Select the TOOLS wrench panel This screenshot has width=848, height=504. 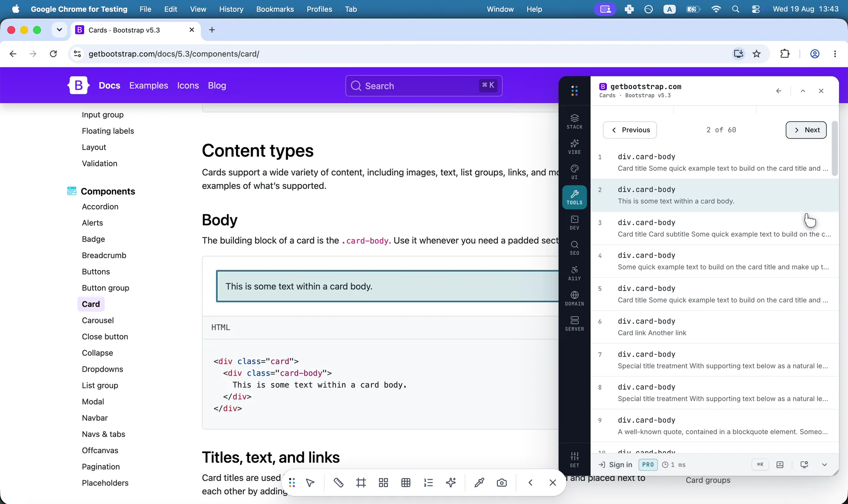pyautogui.click(x=574, y=197)
